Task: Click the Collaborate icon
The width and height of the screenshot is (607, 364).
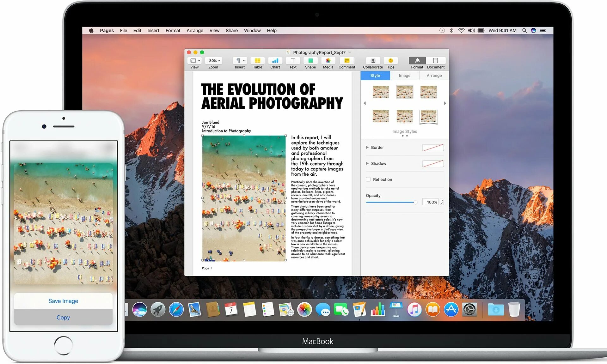Action: [x=373, y=61]
